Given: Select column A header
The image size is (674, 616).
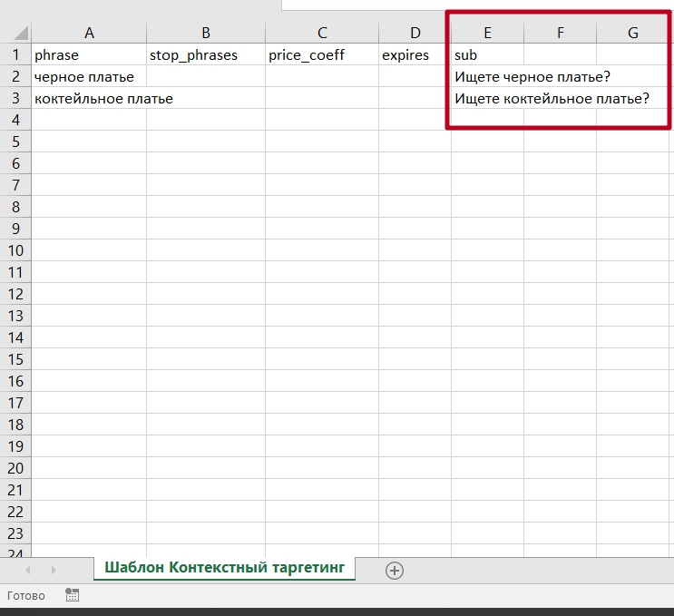Looking at the screenshot, I should tap(89, 33).
